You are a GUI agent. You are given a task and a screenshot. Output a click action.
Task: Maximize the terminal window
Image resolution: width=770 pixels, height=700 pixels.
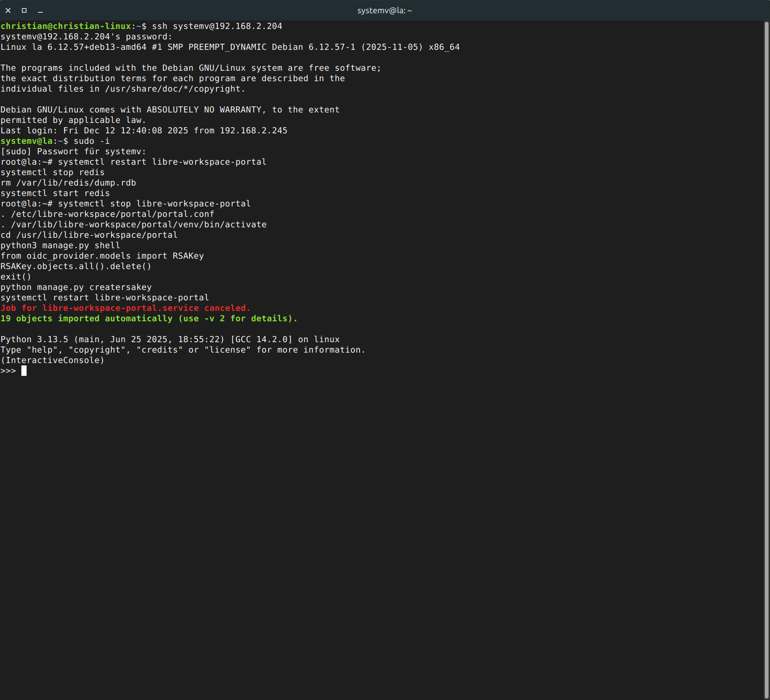[x=24, y=10]
